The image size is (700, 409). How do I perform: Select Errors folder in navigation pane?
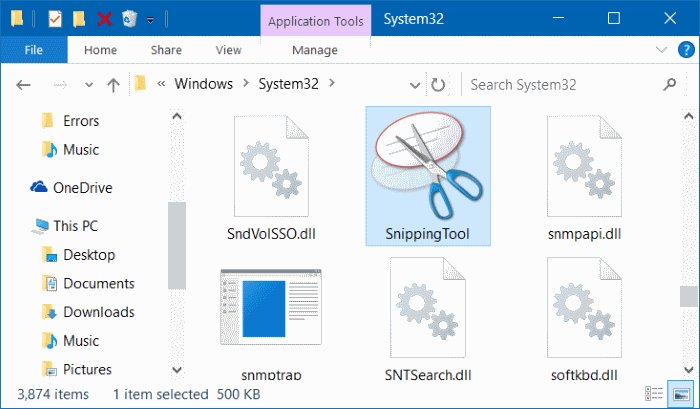(x=81, y=121)
